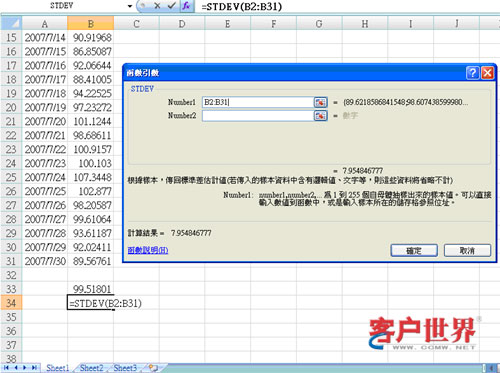
Task: Jump to last sheet with navigation arrow
Action: [x=34, y=368]
